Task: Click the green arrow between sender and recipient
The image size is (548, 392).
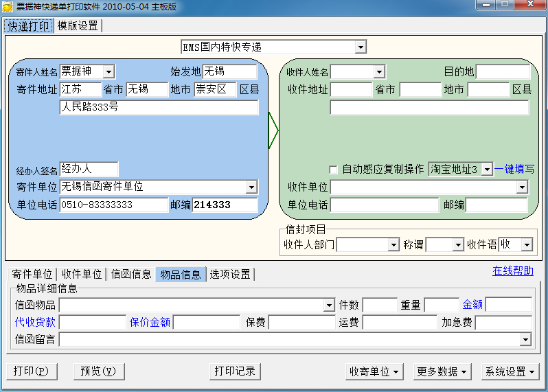Action: click(x=273, y=130)
